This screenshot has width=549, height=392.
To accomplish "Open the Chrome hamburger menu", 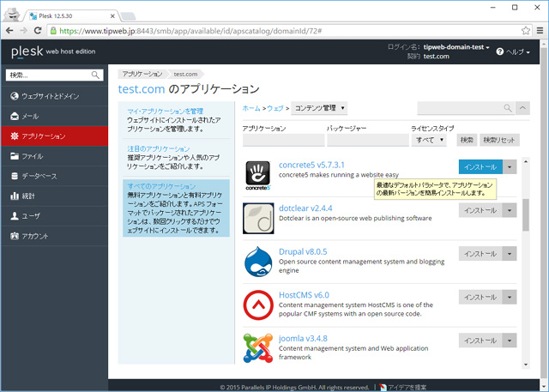I will (540, 30).
